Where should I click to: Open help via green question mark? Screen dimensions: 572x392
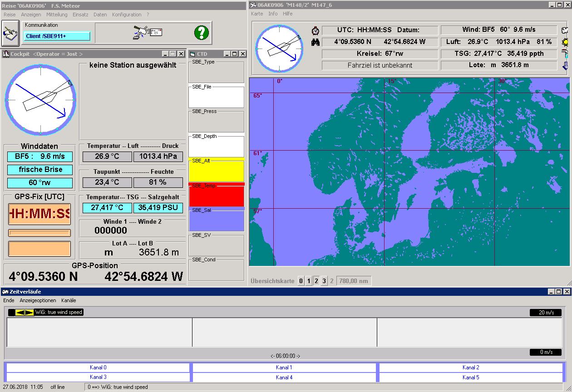pyautogui.click(x=201, y=32)
